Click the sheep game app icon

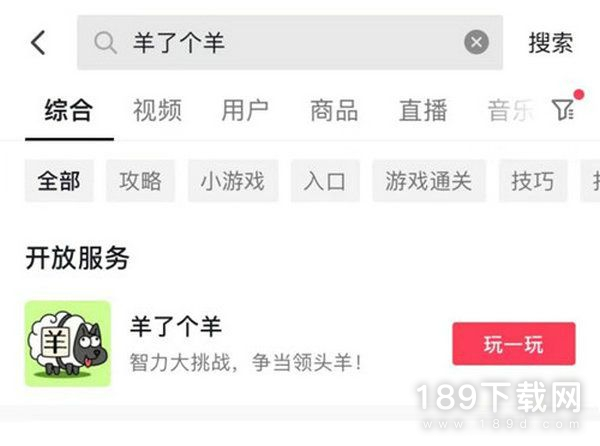68,343
